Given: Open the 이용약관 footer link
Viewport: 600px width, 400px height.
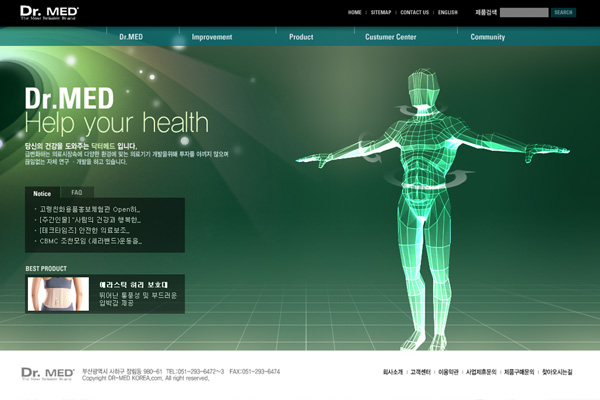Looking at the screenshot, I should [x=448, y=372].
